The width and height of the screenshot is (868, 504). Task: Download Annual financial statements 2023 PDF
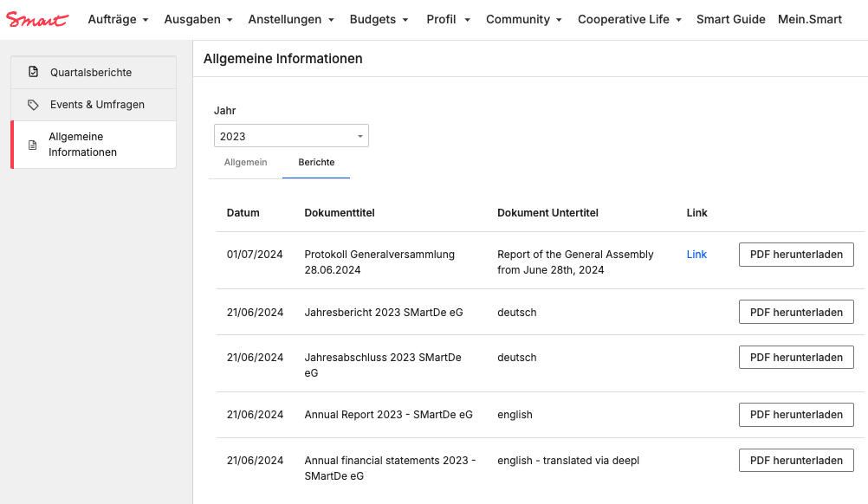(x=796, y=461)
